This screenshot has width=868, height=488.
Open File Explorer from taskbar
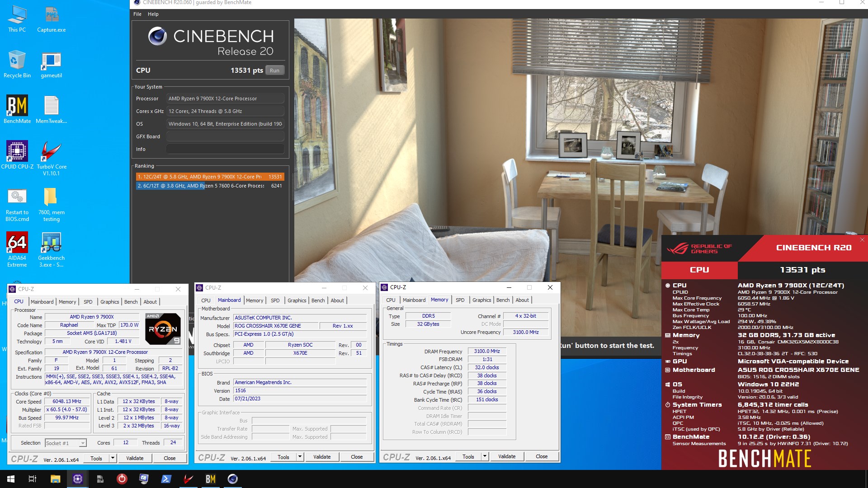(x=55, y=479)
